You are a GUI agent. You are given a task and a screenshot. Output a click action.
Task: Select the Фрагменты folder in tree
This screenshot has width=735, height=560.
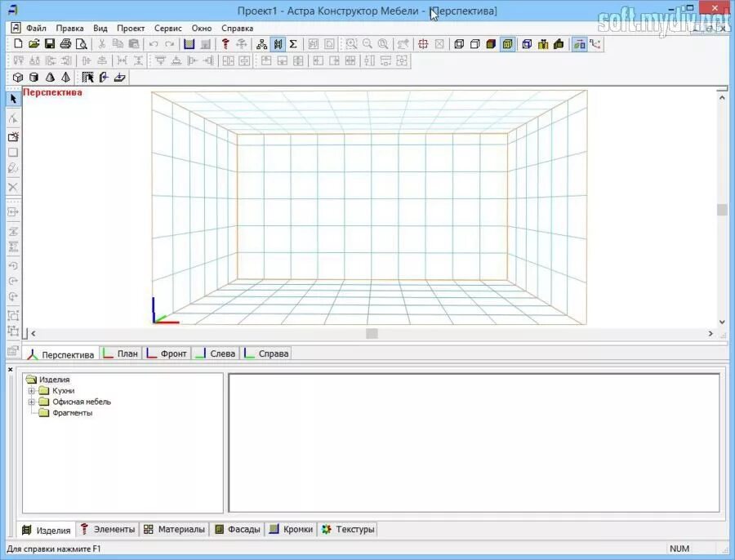pyautogui.click(x=72, y=413)
